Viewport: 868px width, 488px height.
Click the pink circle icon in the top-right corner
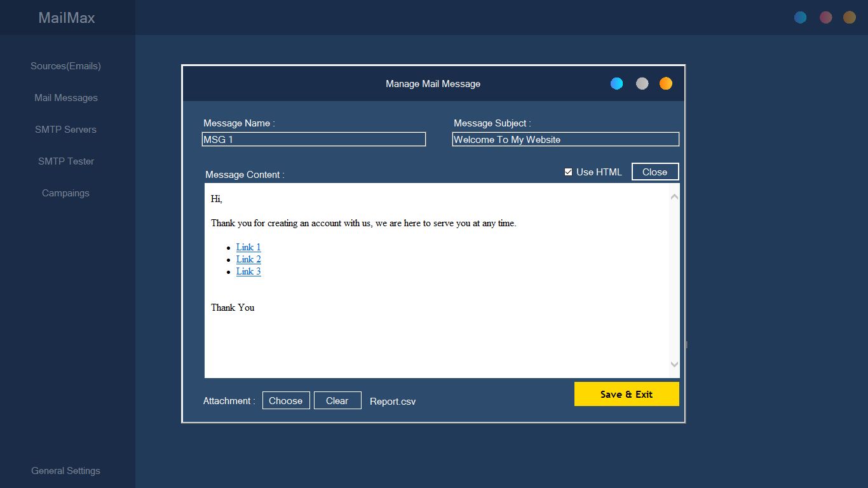825,17
